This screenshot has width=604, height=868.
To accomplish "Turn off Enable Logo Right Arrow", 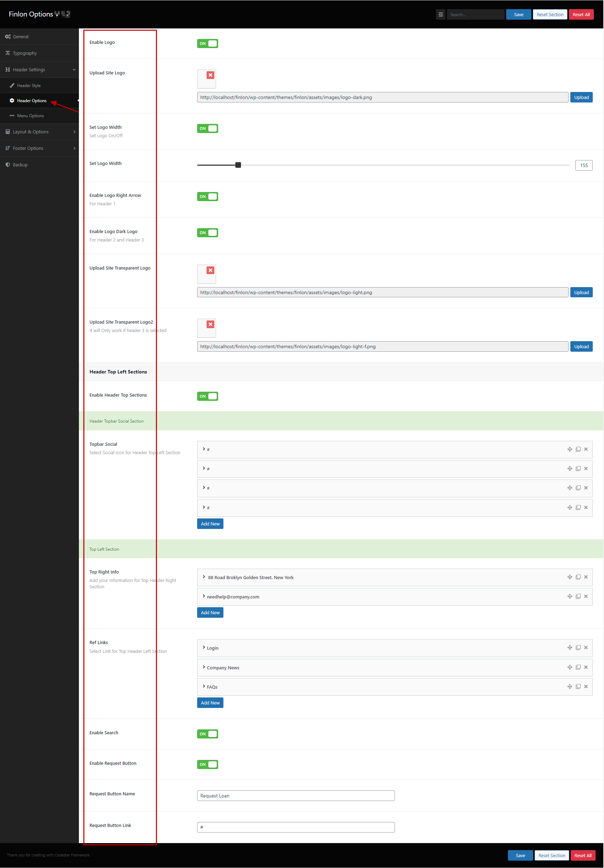I will (207, 197).
